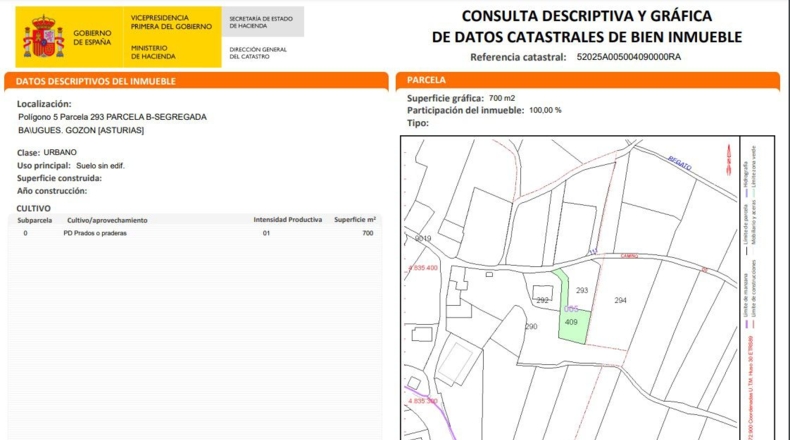Click the 'Superficie construida:' label
Viewport: 790px width, 440px height.
[59, 178]
